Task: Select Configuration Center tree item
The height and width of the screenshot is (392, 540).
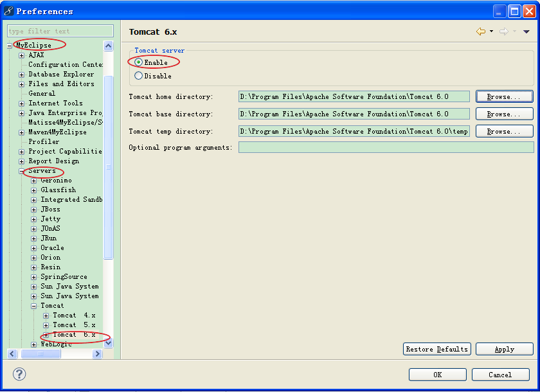Action: coord(66,64)
